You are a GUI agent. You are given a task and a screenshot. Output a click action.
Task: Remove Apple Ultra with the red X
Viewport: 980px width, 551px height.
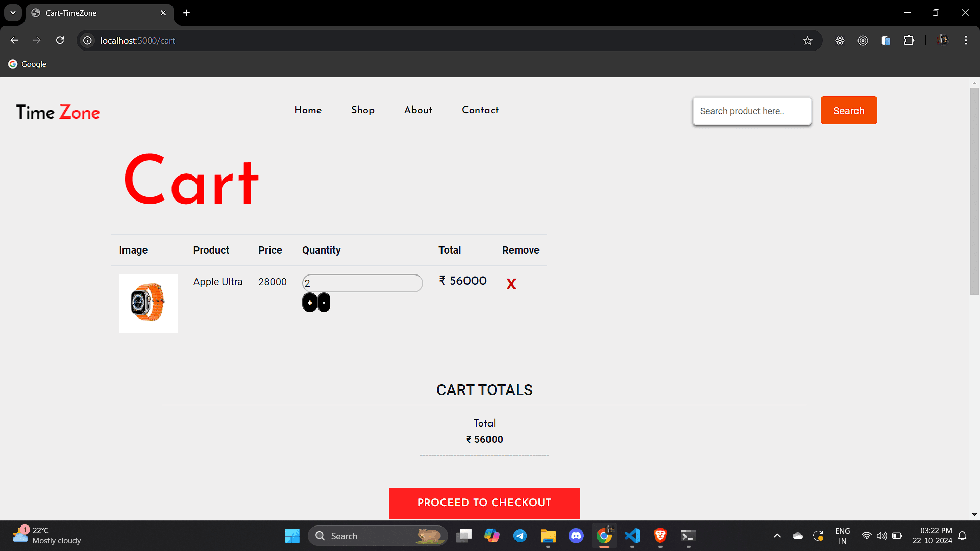tap(511, 284)
